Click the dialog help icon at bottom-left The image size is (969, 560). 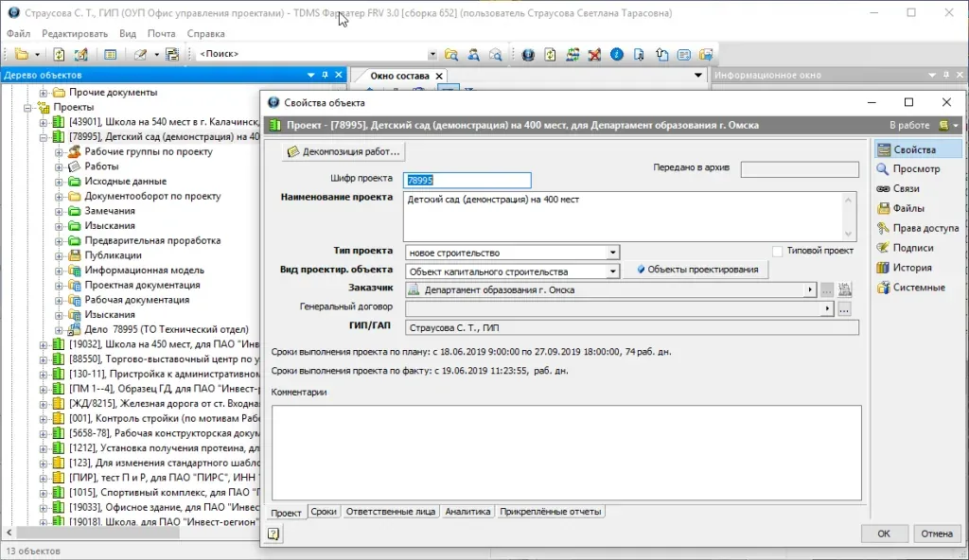click(x=273, y=534)
